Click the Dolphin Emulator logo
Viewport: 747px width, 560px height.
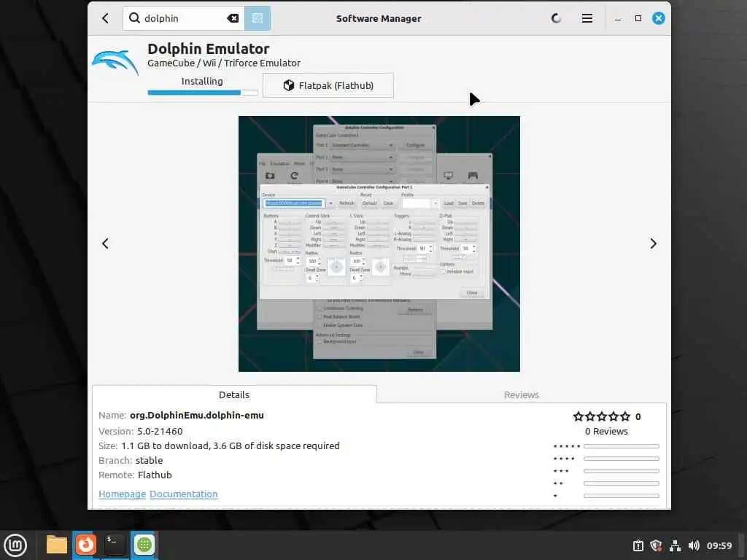point(116,63)
